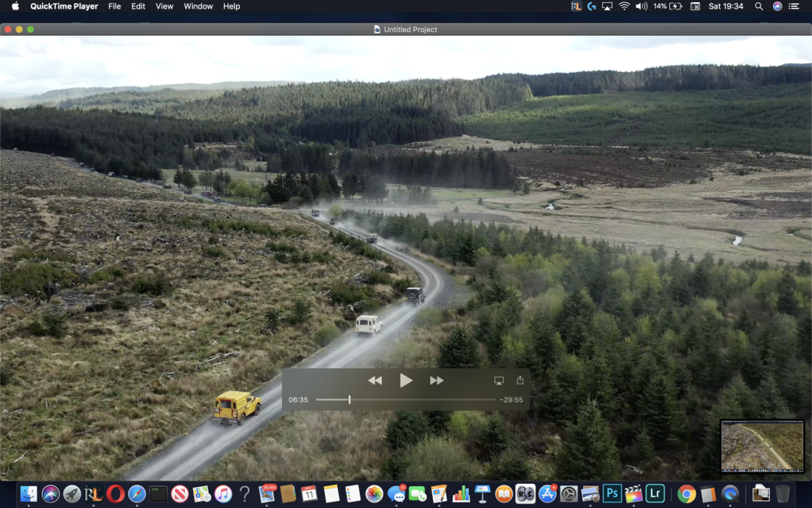Open Spotlight search
The image size is (812, 508).
pos(759,6)
